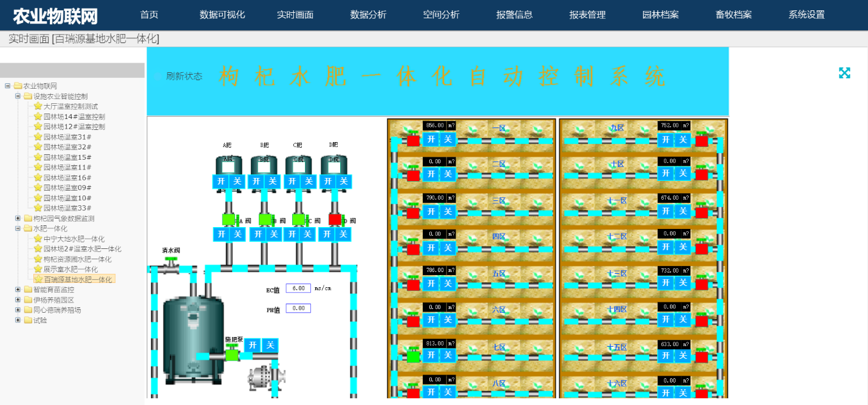Viewport: 868px width, 405px height.
Task: Click the red valve icon for 九区
Action: 702,140
